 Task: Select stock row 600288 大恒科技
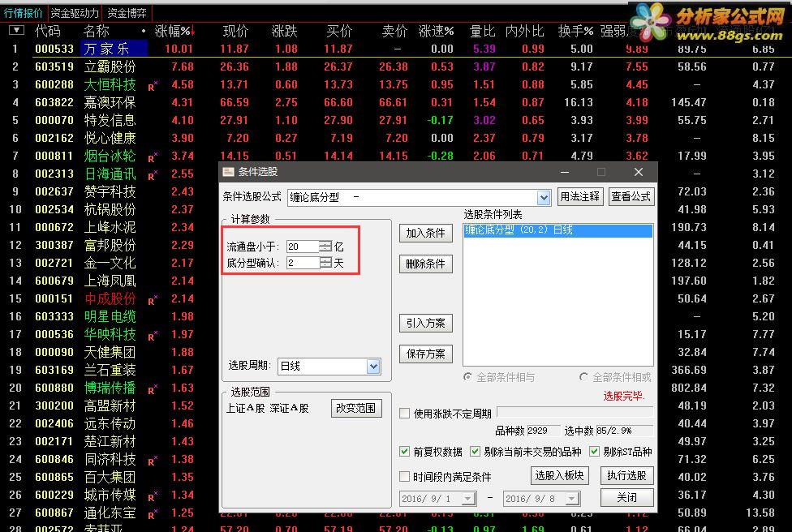point(394,85)
